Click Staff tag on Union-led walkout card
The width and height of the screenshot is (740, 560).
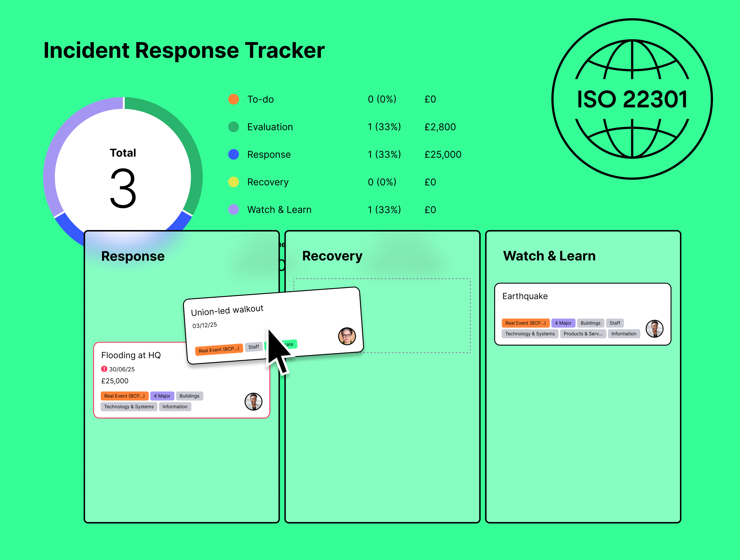253,347
